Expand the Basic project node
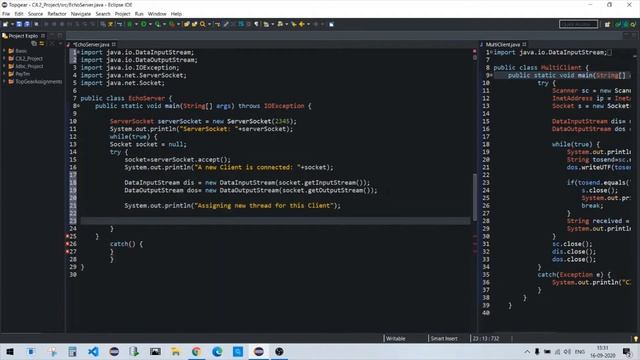 coord(4,51)
